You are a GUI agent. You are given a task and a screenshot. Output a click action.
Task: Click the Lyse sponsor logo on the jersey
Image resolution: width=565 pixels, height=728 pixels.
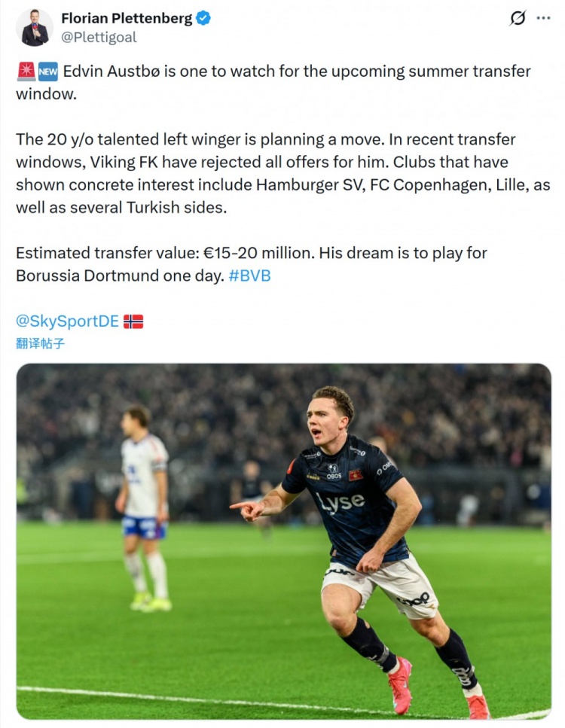click(341, 503)
